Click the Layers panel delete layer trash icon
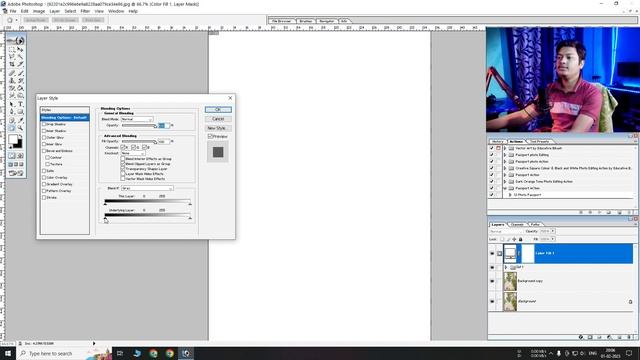The width and height of the screenshot is (640, 360). click(629, 337)
